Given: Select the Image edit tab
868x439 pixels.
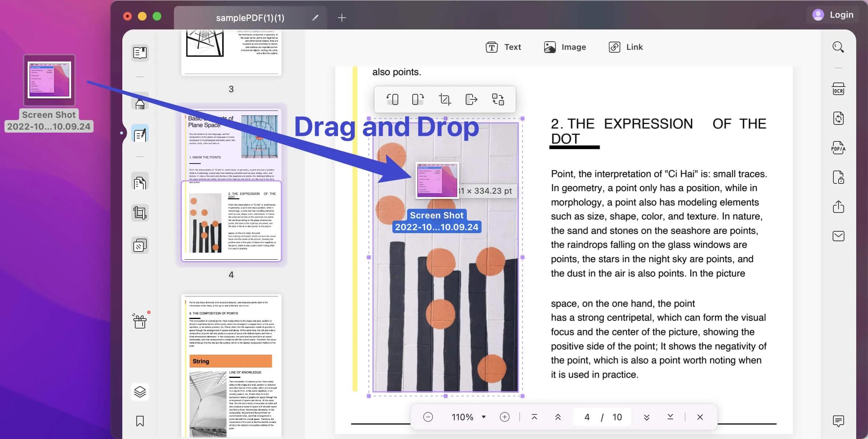Looking at the screenshot, I should click(x=565, y=47).
